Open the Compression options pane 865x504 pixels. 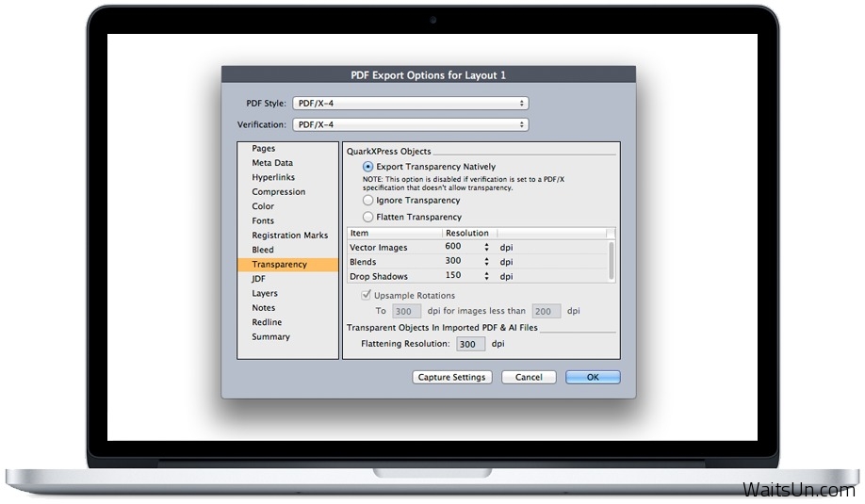[278, 192]
